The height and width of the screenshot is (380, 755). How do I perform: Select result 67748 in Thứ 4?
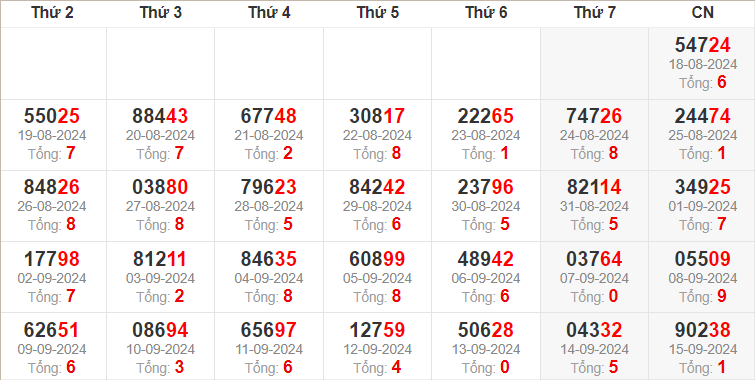coord(269,116)
